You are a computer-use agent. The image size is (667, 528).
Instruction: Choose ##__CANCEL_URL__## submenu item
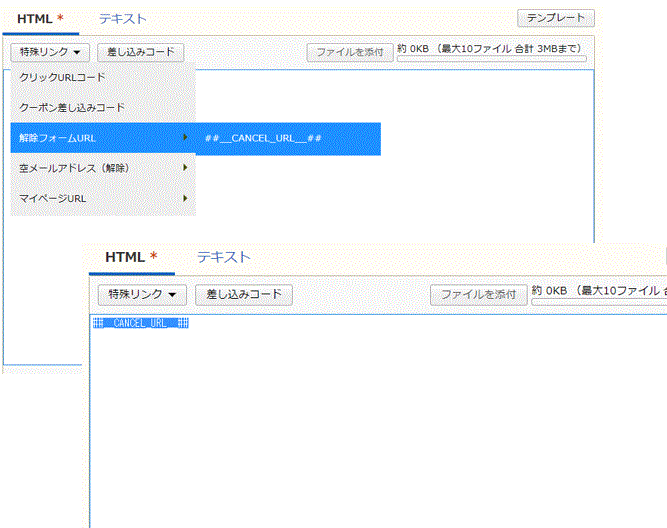coord(288,139)
